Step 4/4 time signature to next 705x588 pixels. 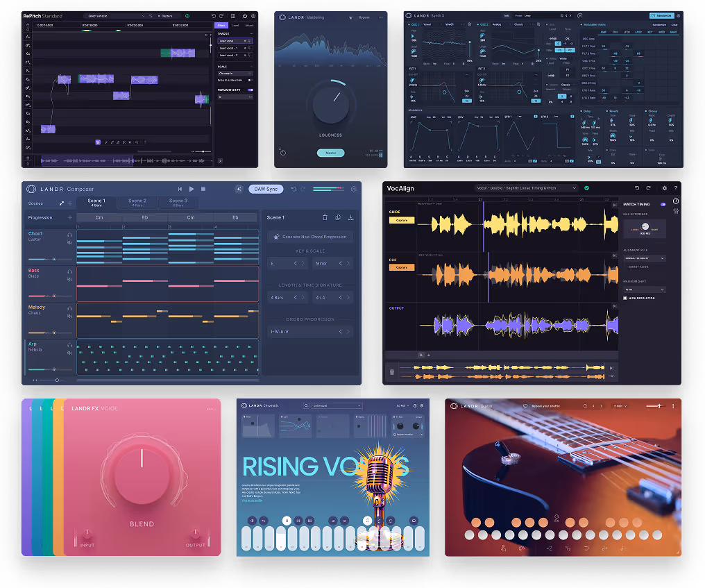point(348,297)
